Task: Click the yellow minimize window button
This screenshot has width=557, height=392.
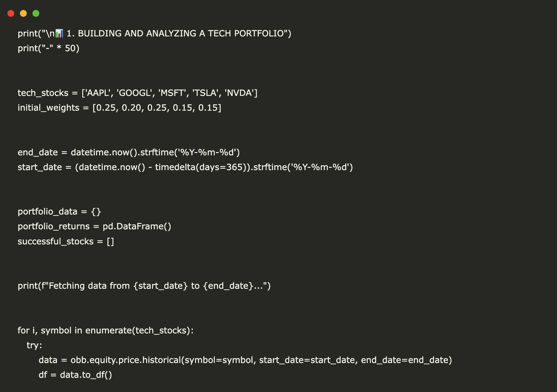Action: coord(23,13)
